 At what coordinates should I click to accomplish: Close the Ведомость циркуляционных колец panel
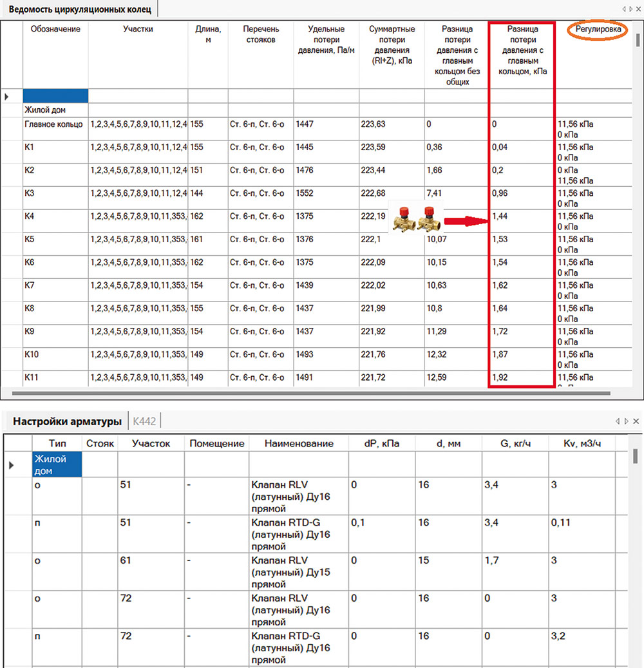click(x=638, y=8)
